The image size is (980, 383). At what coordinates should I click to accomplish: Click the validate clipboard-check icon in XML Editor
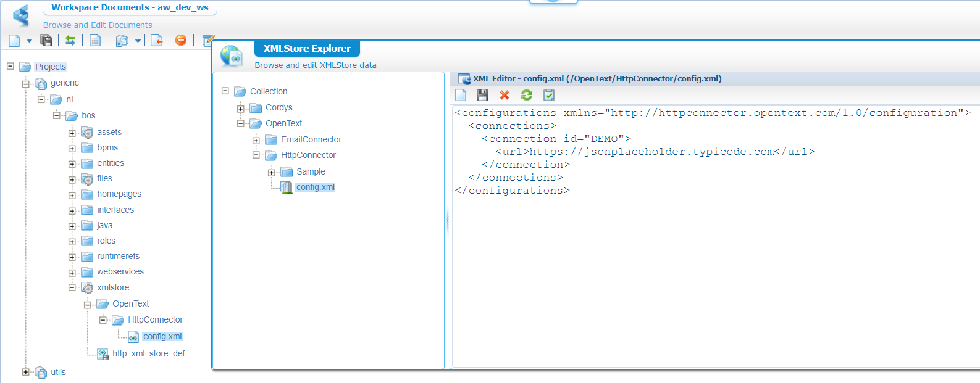pos(548,95)
